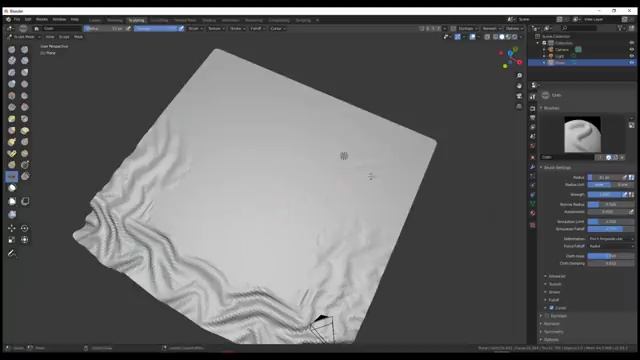Open the Sculpt Mode dropdown
640x360 pixels.
[24, 37]
